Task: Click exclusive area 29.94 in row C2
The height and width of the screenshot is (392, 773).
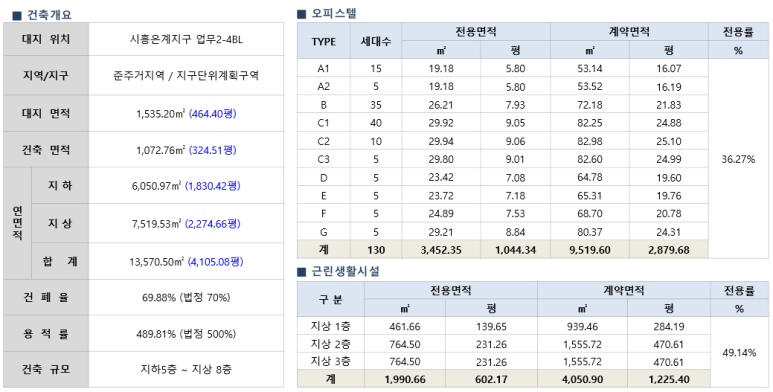Action: point(441,142)
